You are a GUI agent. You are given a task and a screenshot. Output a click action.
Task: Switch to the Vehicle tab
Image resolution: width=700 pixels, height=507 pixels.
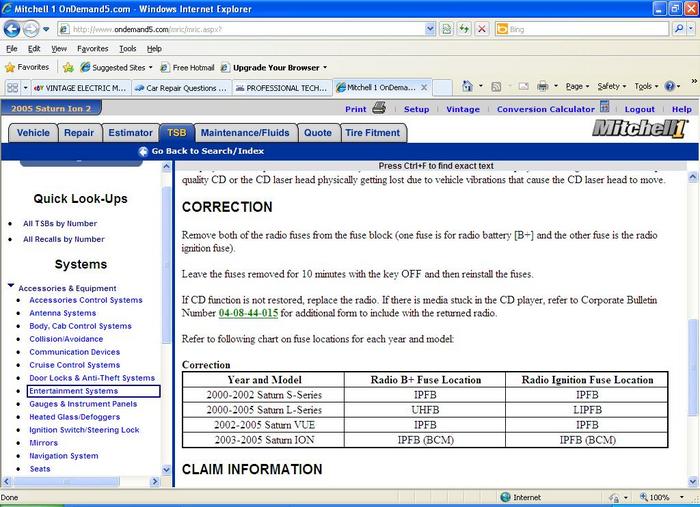[33, 133]
